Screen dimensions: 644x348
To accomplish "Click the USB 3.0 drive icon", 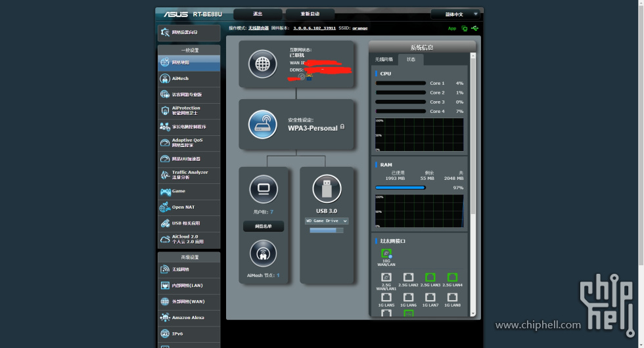I will (x=327, y=189).
